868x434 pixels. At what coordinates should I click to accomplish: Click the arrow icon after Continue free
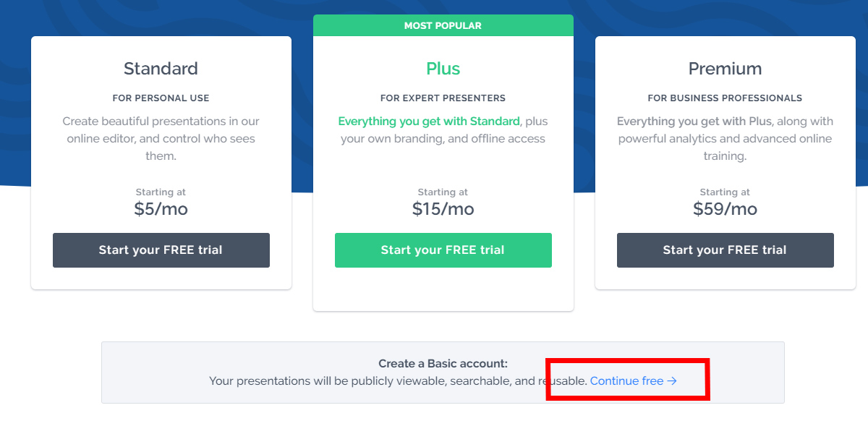672,380
